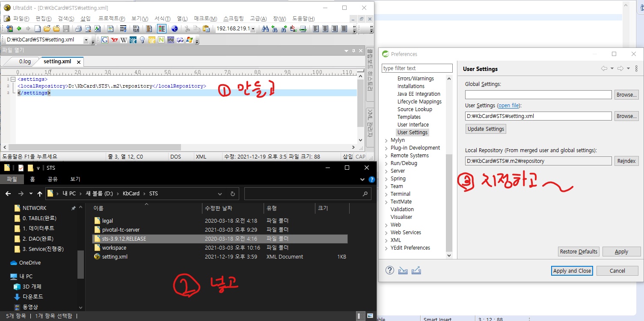The image size is (644, 321).
Task: Click the Google search G icon
Action: 105,40
